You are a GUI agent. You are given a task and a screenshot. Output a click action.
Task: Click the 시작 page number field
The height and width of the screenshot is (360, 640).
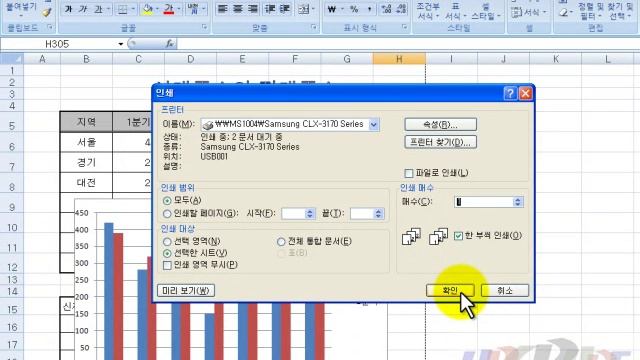[293, 213]
